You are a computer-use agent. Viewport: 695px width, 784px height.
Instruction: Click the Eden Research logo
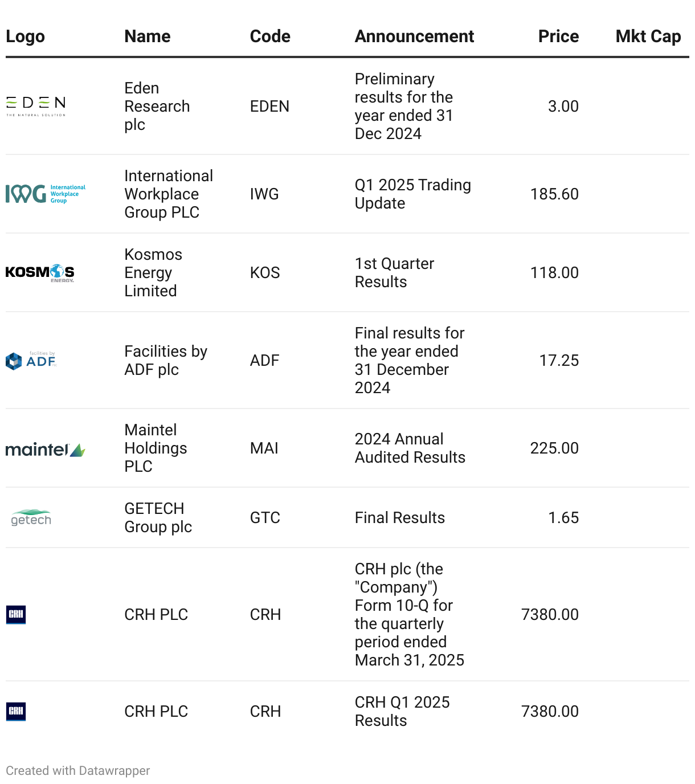tap(36, 106)
